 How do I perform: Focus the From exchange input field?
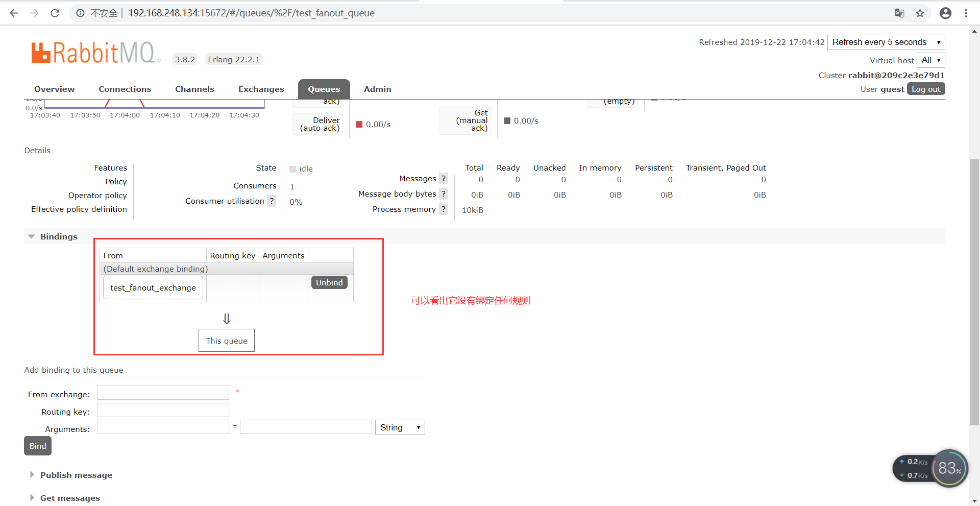click(163, 393)
